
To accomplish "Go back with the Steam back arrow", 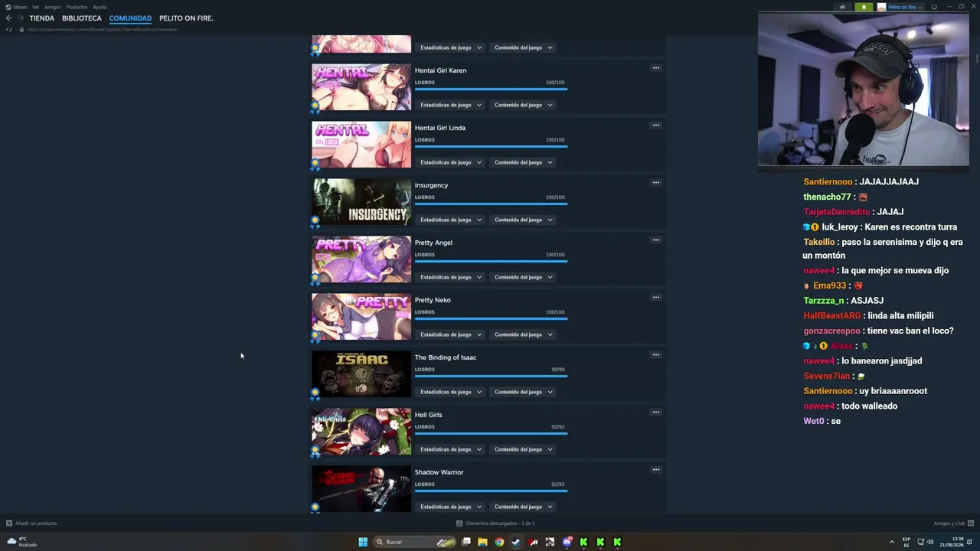I will pos(8,18).
